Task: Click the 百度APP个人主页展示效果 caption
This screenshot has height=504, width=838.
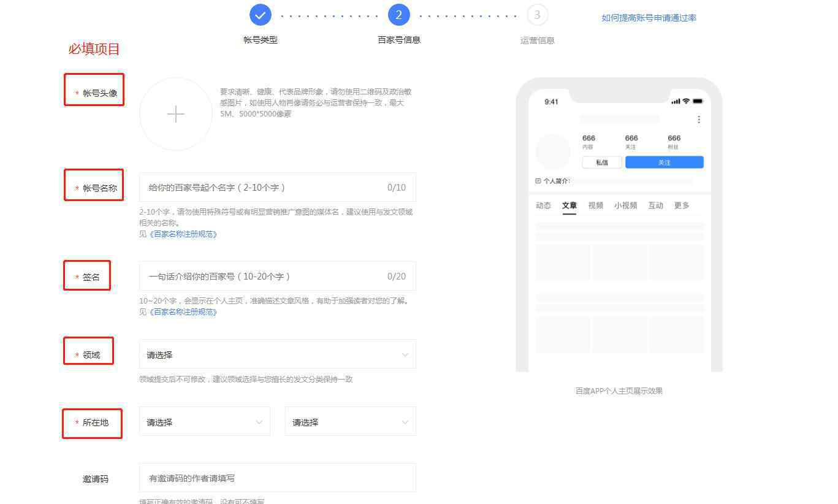Action: click(619, 391)
